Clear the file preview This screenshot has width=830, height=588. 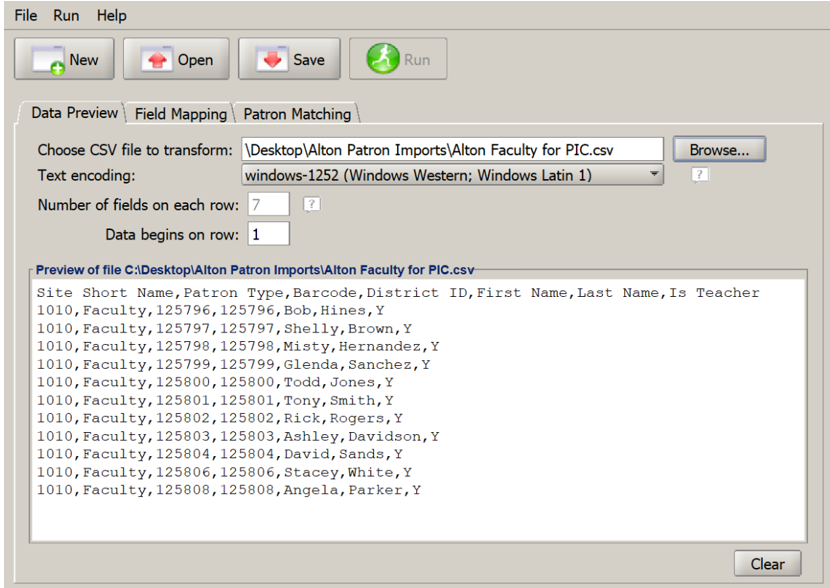(x=767, y=563)
